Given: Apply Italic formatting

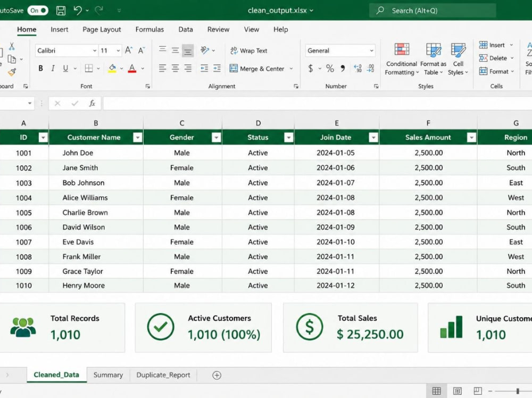Looking at the screenshot, I should [53, 69].
